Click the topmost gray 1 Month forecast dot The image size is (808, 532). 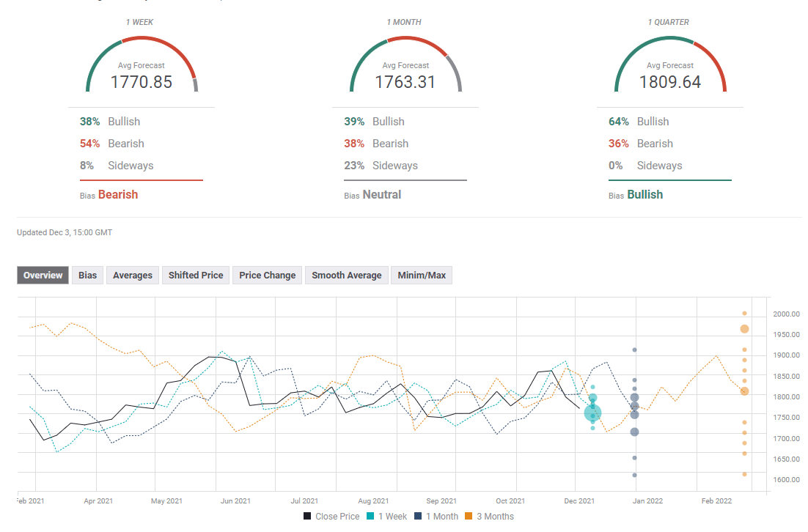[635, 350]
